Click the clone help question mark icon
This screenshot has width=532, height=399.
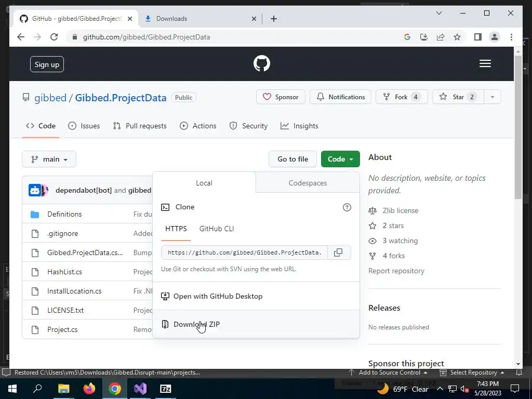[347, 207]
